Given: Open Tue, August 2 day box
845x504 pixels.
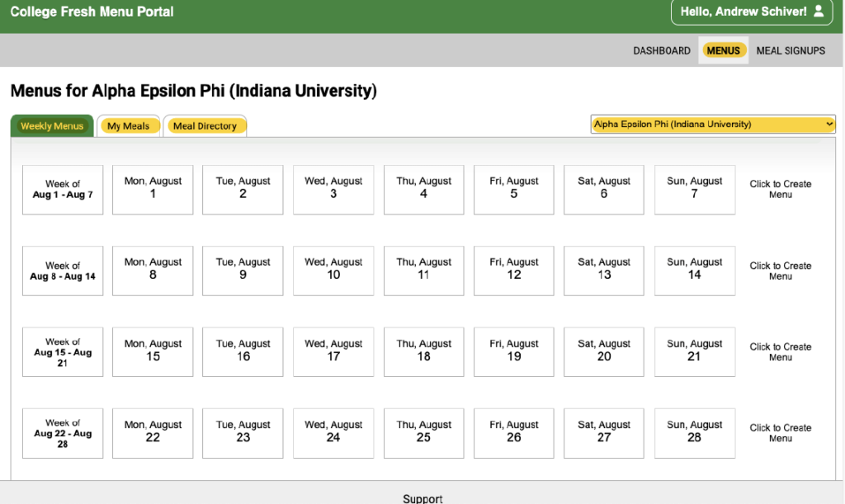Looking at the screenshot, I should (243, 190).
